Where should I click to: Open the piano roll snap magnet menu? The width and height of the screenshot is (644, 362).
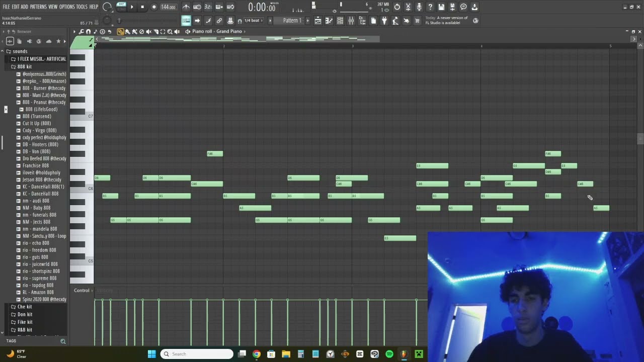[88, 31]
